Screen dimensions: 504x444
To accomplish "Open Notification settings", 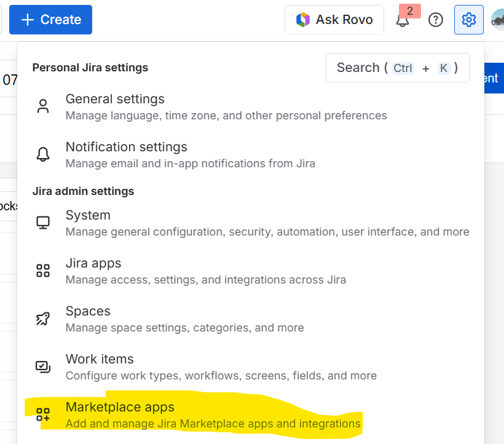I will click(251, 155).
